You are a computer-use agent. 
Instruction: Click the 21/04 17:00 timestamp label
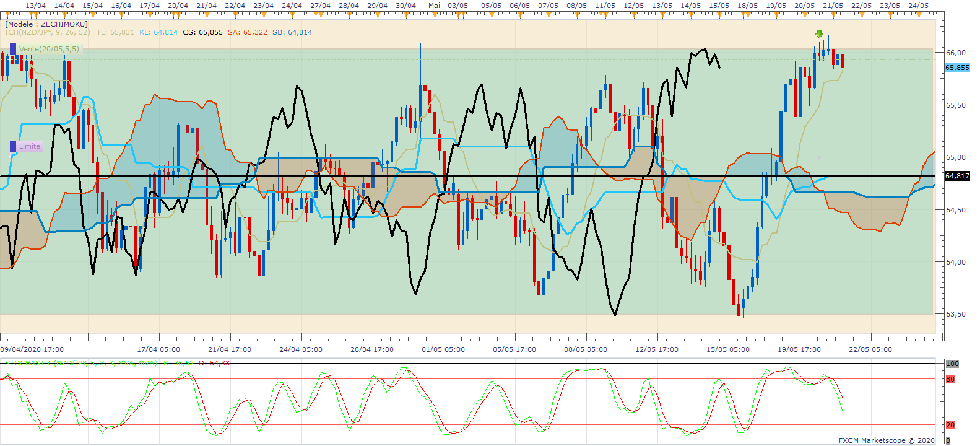coord(230,349)
